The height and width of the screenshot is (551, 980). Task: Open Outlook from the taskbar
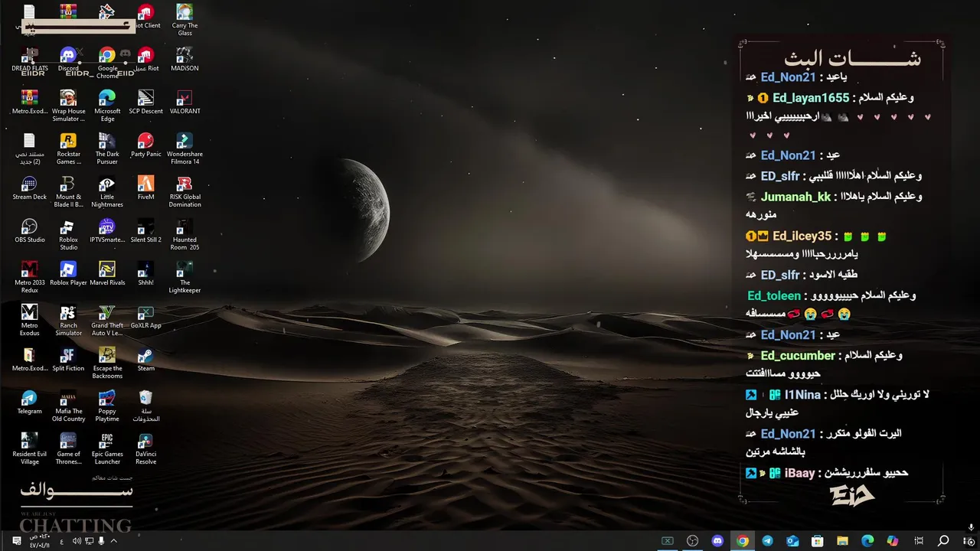click(792, 541)
